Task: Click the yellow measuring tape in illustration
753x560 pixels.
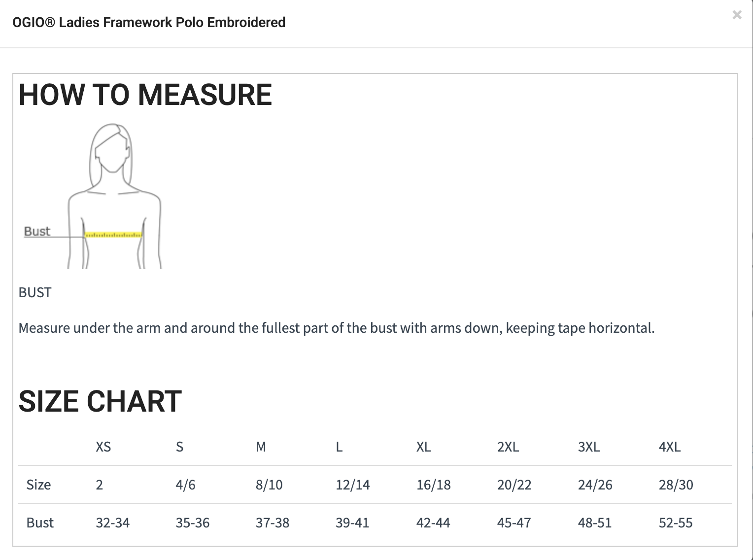Action: 113,235
